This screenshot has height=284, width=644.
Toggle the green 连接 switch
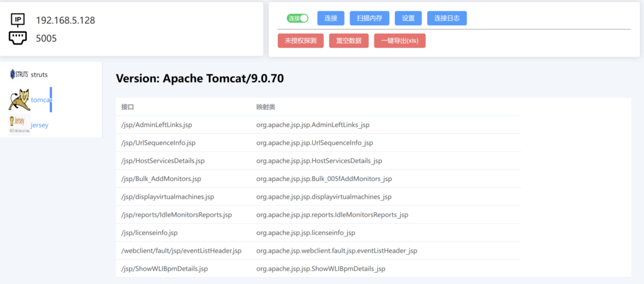(297, 18)
